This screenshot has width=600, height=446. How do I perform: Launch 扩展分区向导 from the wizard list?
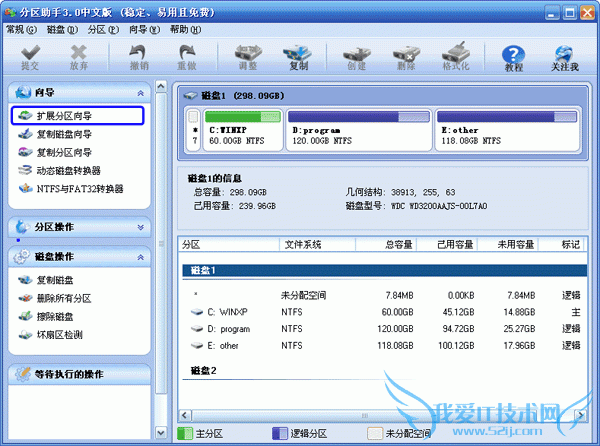(x=78, y=116)
